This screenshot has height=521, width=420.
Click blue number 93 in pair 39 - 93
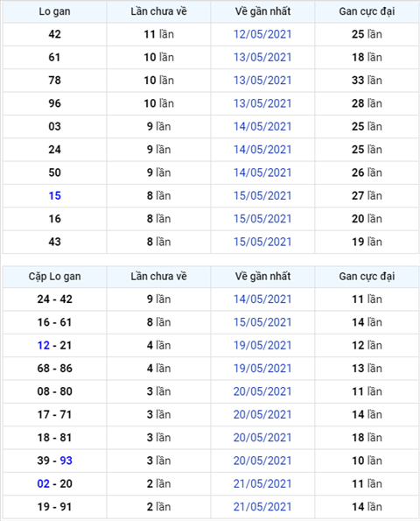(66, 461)
